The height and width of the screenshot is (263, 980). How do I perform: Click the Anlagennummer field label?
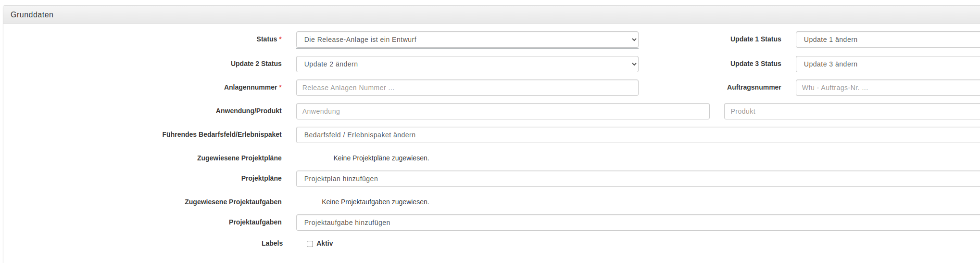[x=251, y=87]
